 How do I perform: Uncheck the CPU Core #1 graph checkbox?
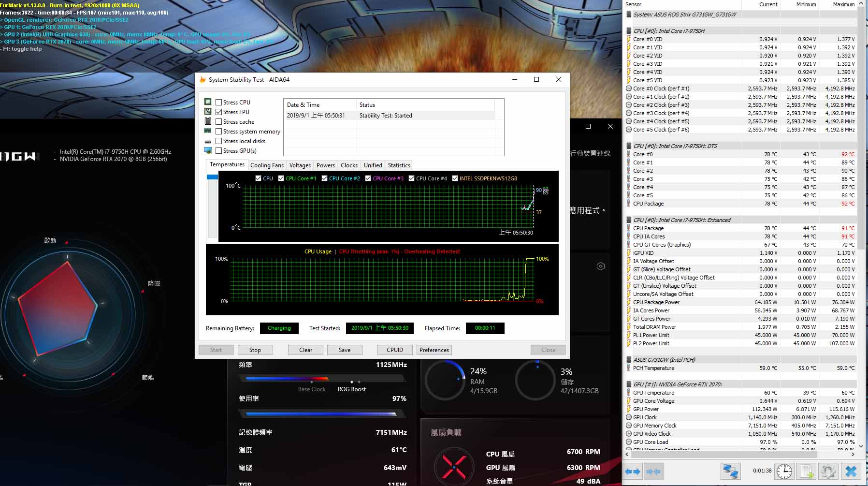(x=281, y=178)
